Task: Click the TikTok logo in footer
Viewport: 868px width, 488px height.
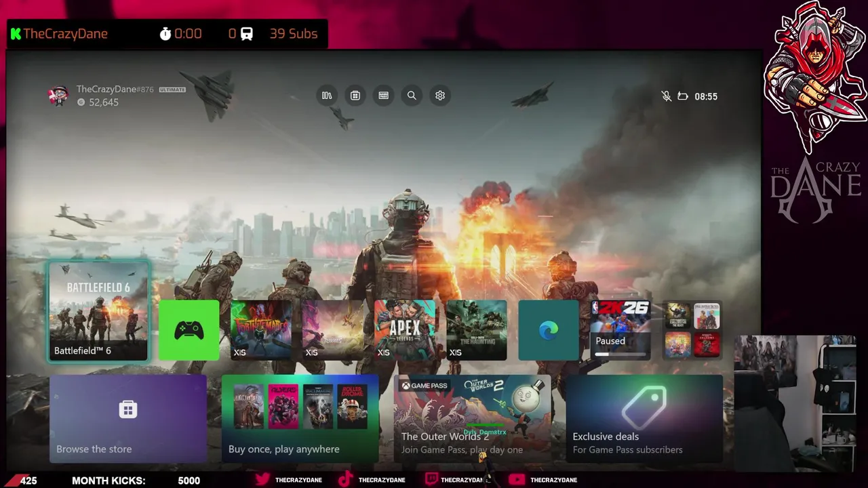Action: (346, 480)
